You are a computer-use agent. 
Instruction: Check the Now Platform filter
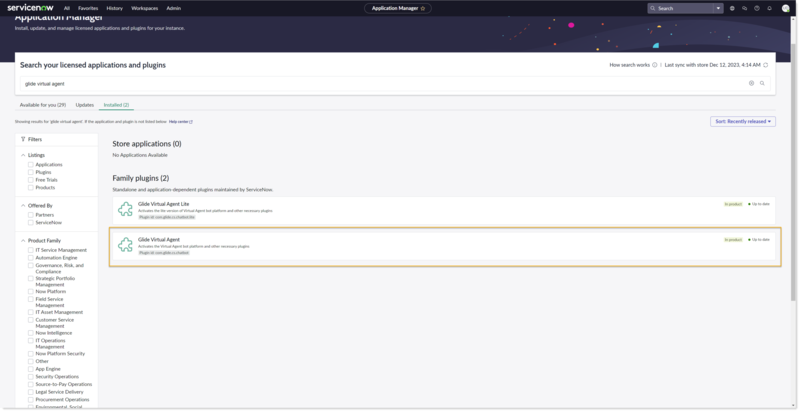pyautogui.click(x=31, y=291)
